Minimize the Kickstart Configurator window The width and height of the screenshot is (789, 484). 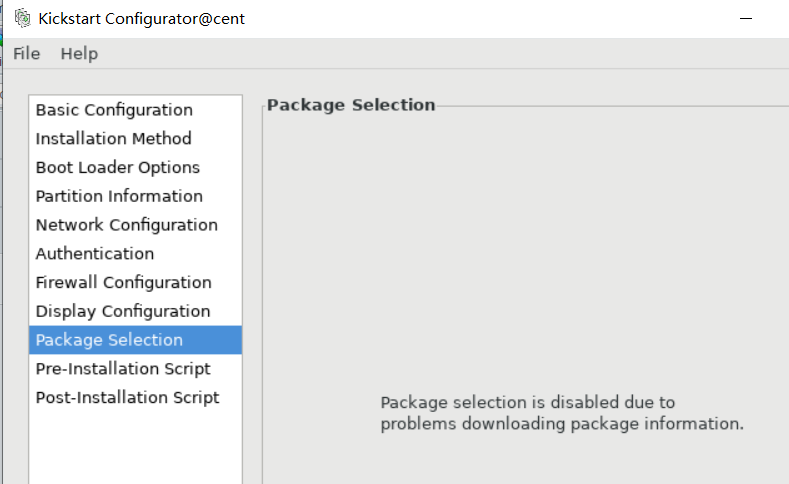pyautogui.click(x=746, y=19)
